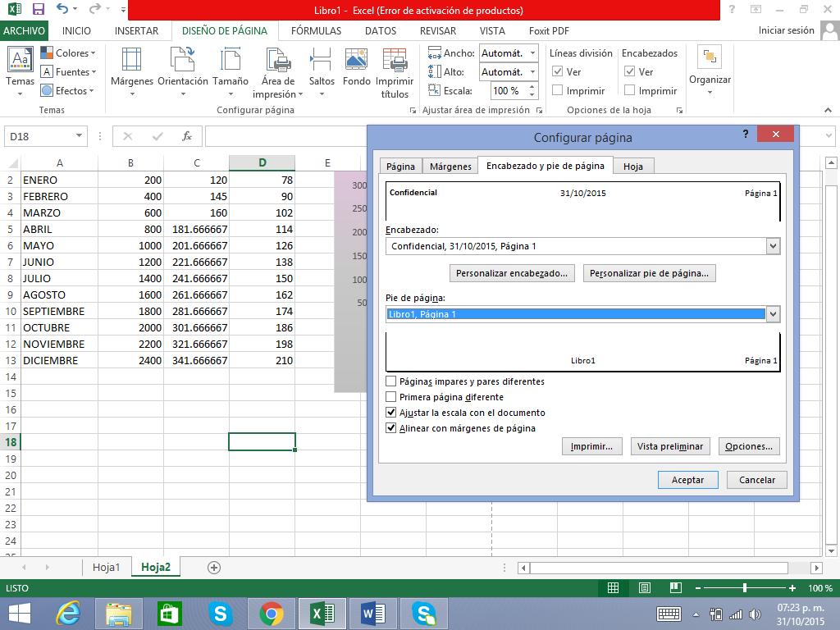Select the Imprimir títulos icon
Image resolution: width=840 pixels, height=630 pixels.
pyautogui.click(x=395, y=62)
